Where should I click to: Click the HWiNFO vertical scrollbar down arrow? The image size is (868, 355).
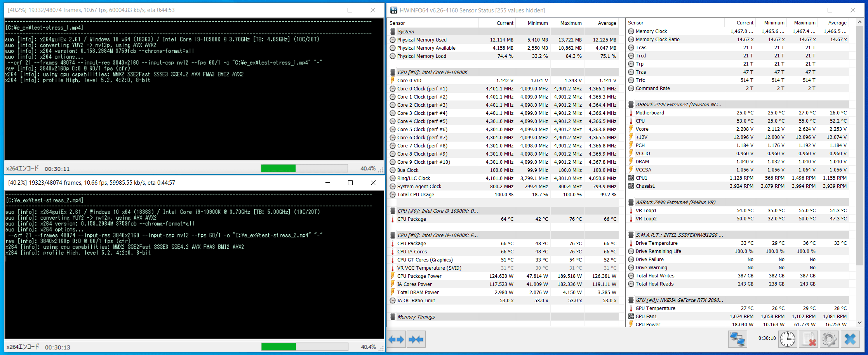(859, 322)
